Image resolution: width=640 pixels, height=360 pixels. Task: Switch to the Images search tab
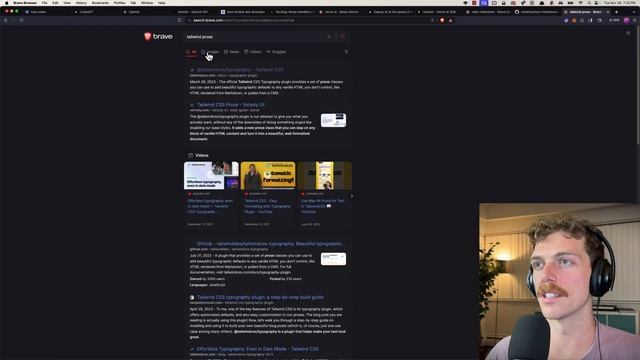pyautogui.click(x=210, y=52)
